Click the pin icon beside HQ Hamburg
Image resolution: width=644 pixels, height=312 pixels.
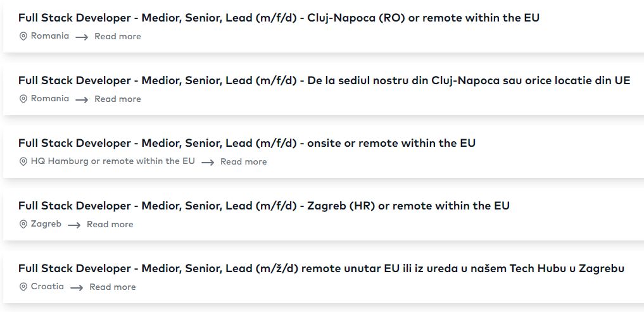pos(23,162)
